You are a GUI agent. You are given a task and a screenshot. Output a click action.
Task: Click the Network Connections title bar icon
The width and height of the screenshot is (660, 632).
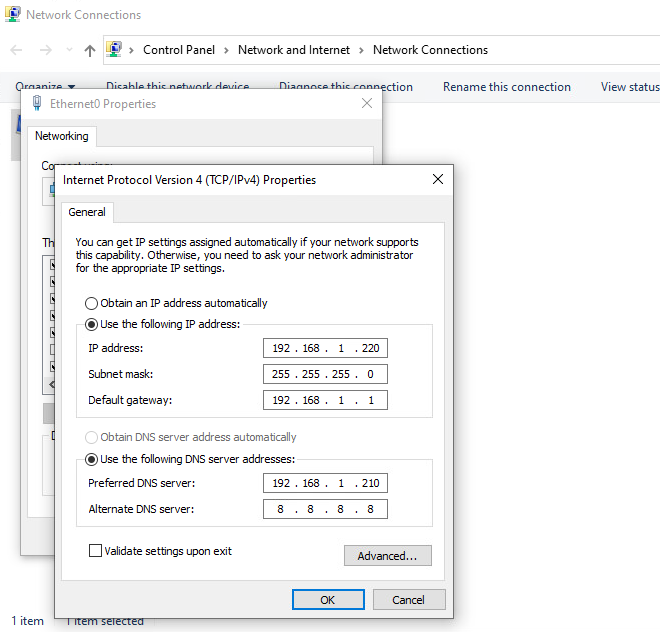(13, 14)
